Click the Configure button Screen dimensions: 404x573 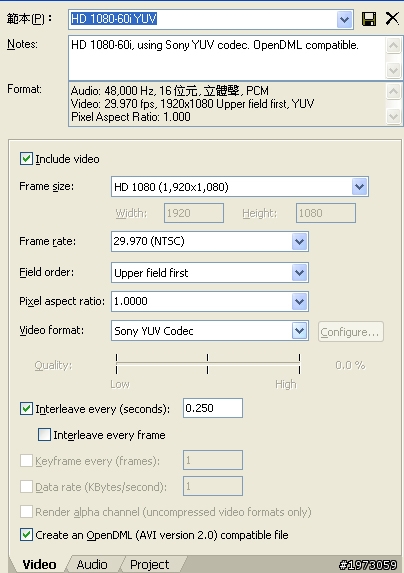click(350, 331)
